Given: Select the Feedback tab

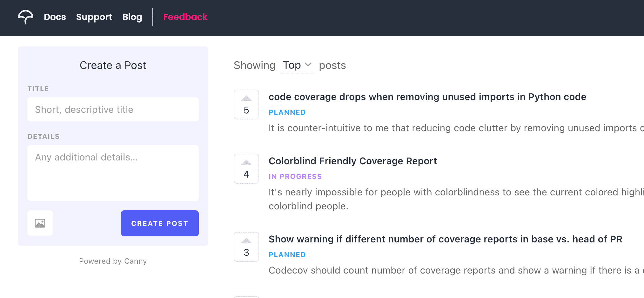Looking at the screenshot, I should click(x=185, y=17).
